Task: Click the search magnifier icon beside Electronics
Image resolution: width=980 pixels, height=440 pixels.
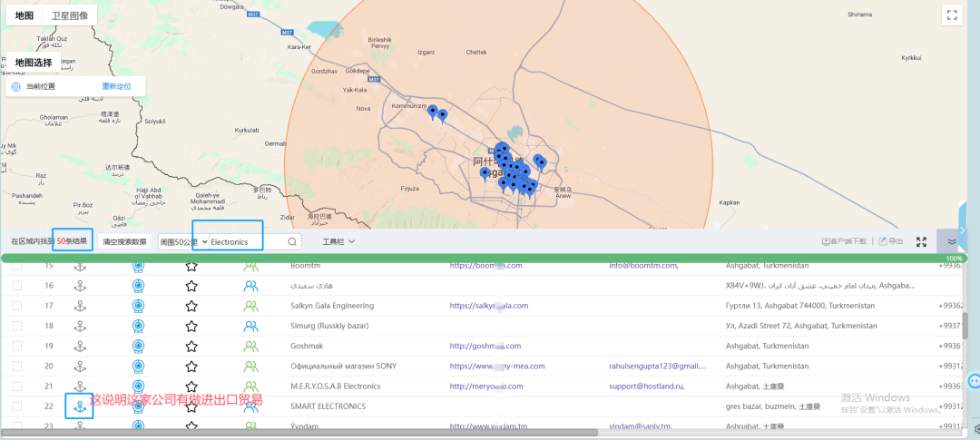Action: click(292, 242)
